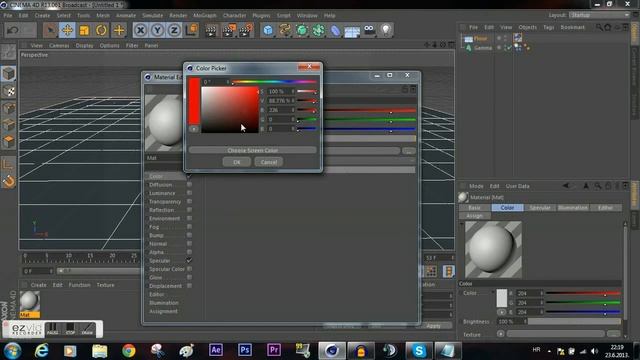Click the last-used tool plus icon
640x360 pixels.
pos(119,30)
